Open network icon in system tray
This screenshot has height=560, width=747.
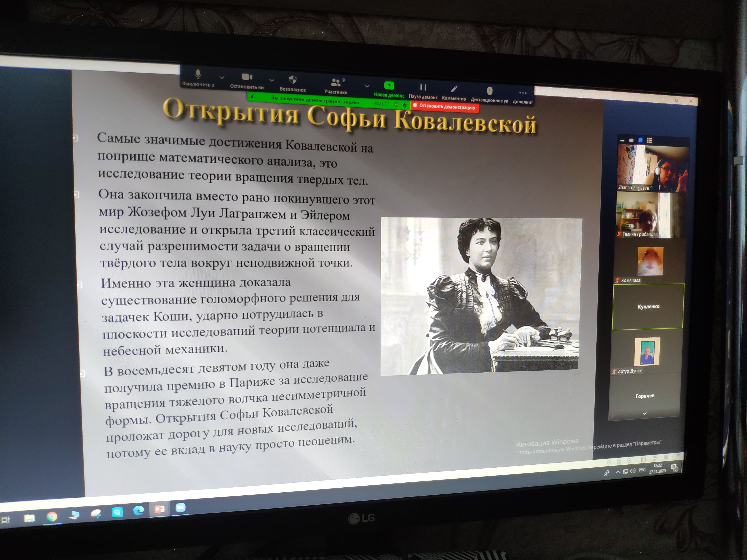[x=625, y=471]
